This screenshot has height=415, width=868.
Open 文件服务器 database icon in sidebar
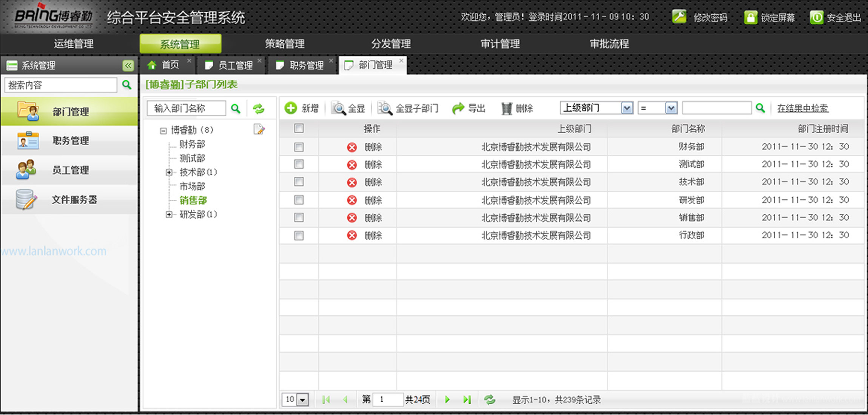tap(26, 199)
